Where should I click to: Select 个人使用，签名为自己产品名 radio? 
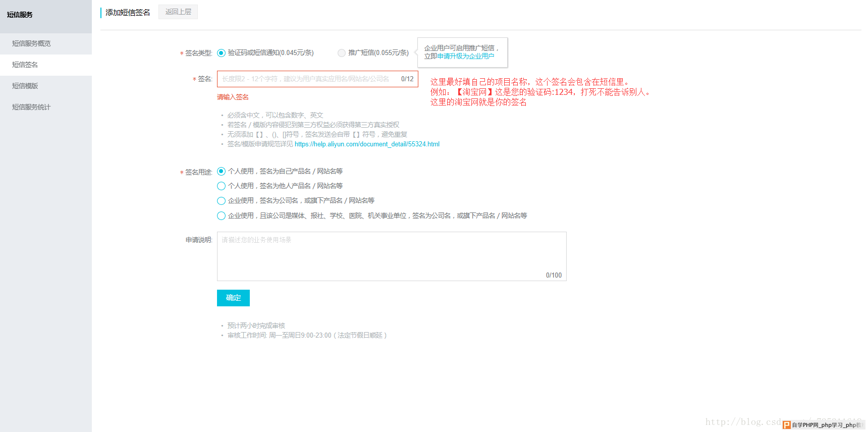tap(221, 172)
